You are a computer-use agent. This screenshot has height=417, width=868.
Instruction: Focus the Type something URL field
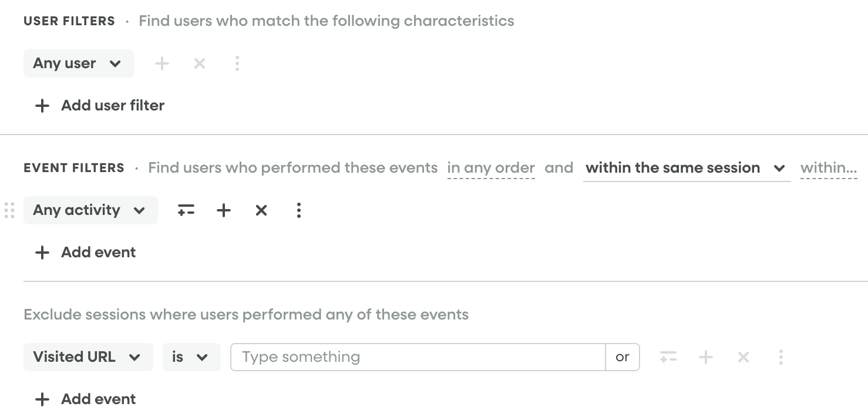tap(418, 357)
